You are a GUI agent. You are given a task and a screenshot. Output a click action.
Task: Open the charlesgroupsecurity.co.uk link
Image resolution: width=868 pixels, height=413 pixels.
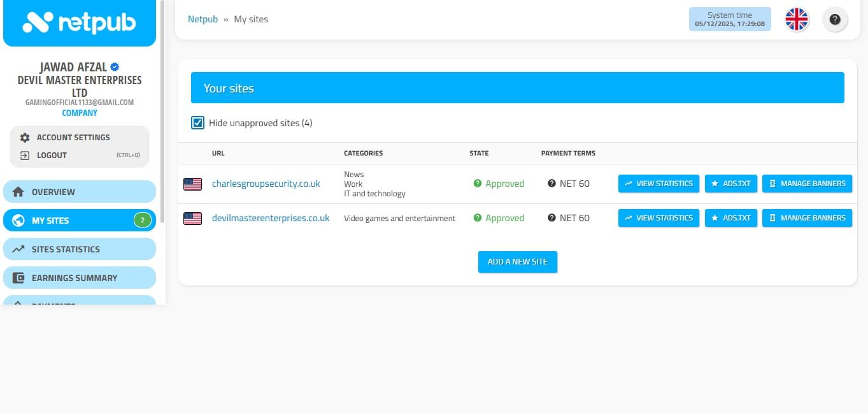[266, 184]
